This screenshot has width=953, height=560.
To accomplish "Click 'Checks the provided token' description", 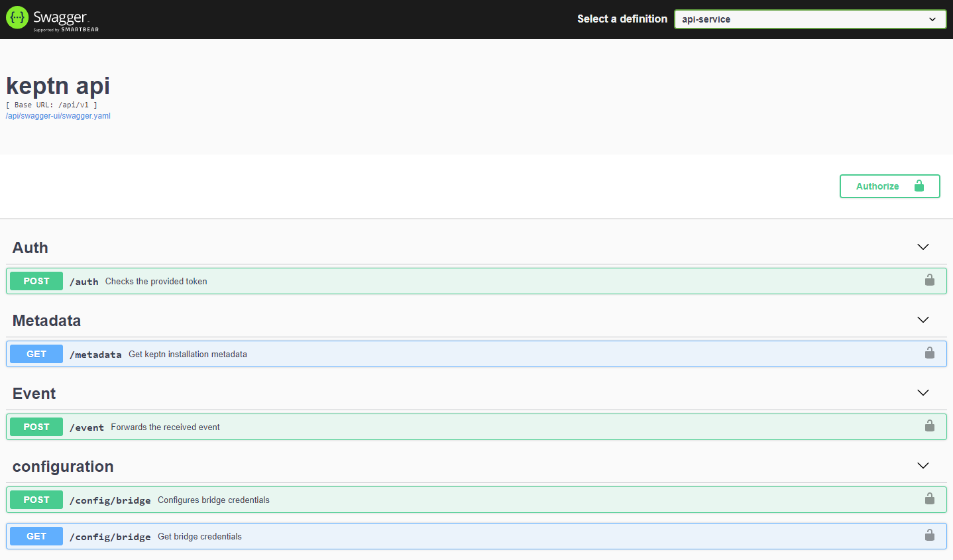I will point(156,282).
